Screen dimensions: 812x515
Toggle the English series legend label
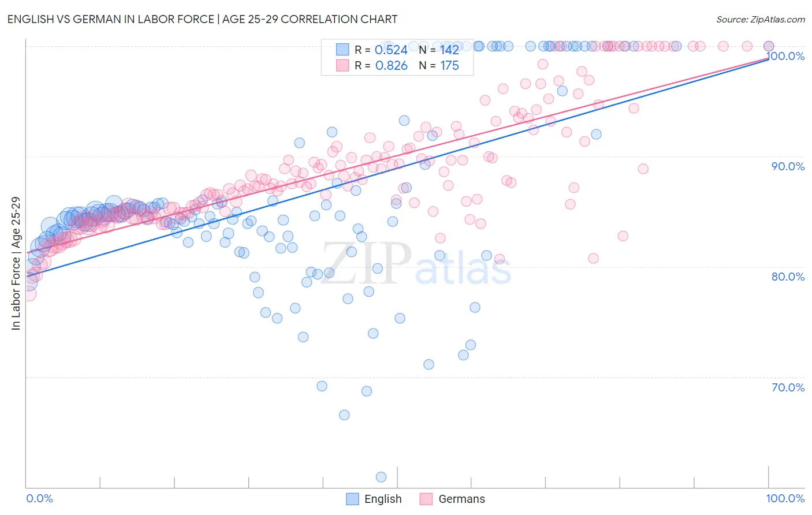[x=383, y=499]
